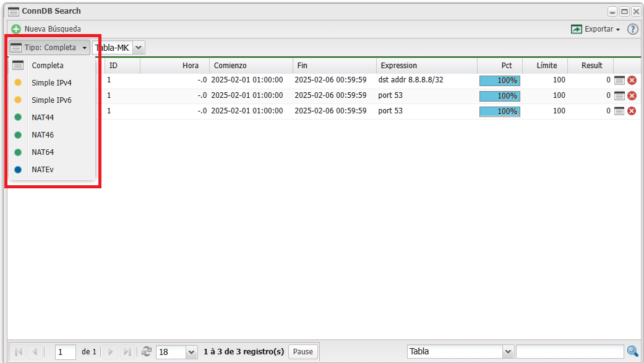Open the Exportar dropdown

pos(595,29)
